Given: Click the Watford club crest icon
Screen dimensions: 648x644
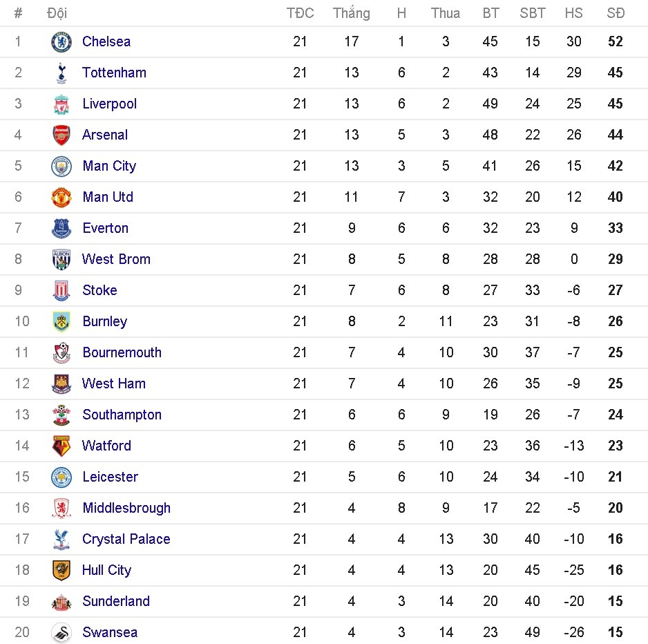Looking at the screenshot, I should tap(61, 446).
